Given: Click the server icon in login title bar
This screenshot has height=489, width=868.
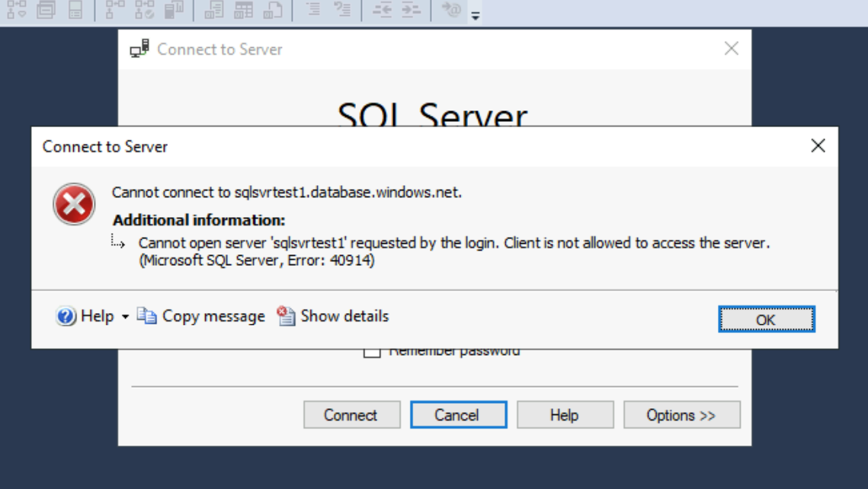Looking at the screenshot, I should coord(139,49).
